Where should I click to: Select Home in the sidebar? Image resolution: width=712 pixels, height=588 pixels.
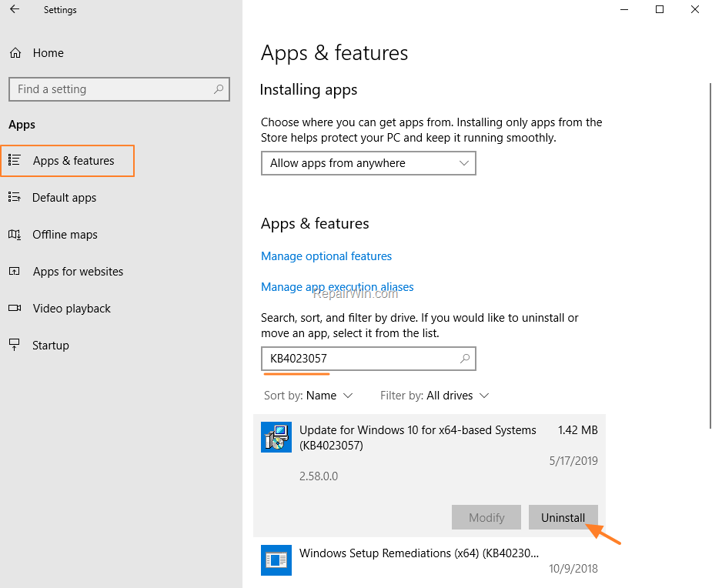point(48,53)
